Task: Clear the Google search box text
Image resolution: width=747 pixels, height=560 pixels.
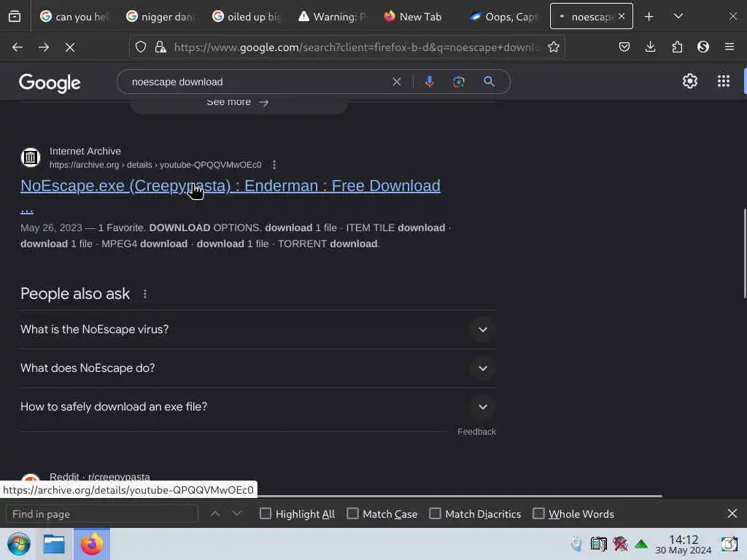Action: [x=396, y=82]
